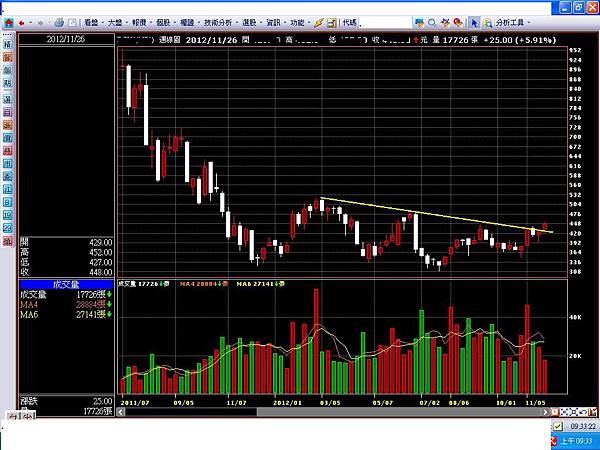Click the 2012/01 time axis label
The image size is (600, 450).
point(287,403)
